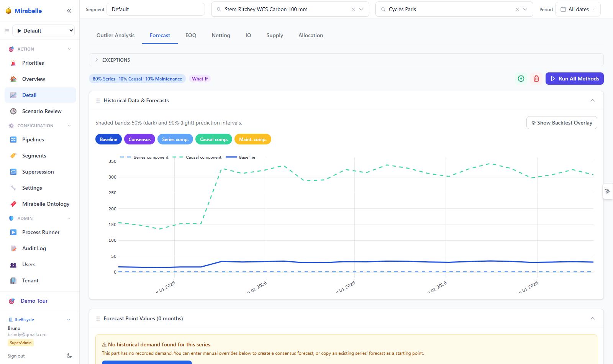
Task: Open Process Runner from the sidebar
Action: (40, 232)
